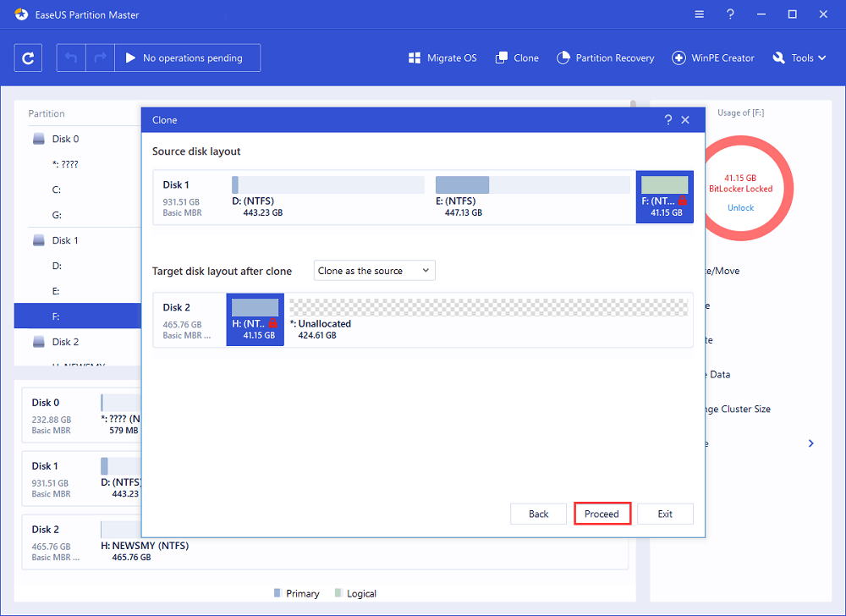This screenshot has width=846, height=616.
Task: Open the Migrate OS tool
Action: pos(442,58)
